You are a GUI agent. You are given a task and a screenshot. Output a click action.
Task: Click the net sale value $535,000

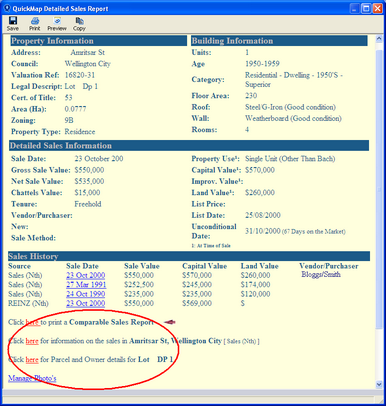[x=89, y=181]
